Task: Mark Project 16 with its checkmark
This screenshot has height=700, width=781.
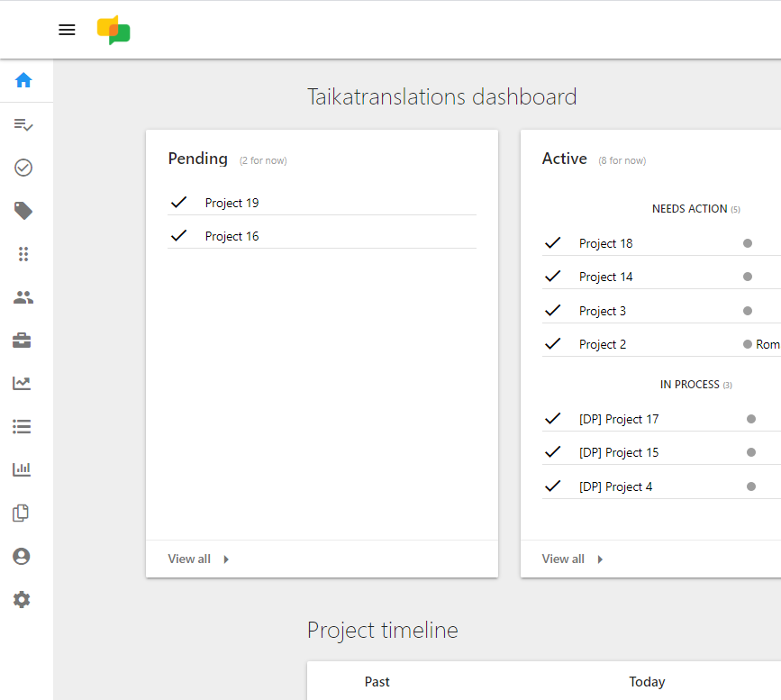Action: coord(178,235)
